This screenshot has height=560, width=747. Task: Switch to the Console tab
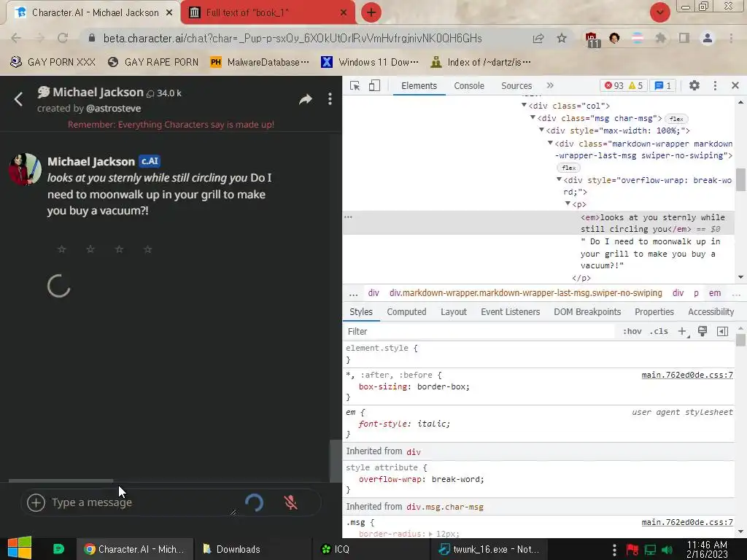click(469, 86)
